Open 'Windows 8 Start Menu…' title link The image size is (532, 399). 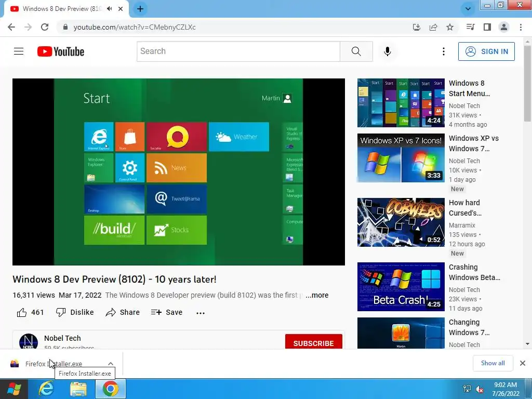pyautogui.click(x=469, y=88)
